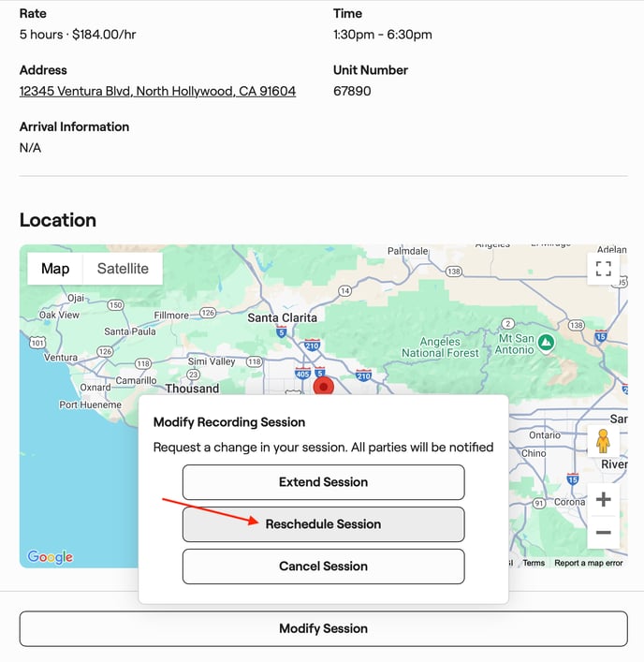Open the map Terms link

[x=534, y=563]
